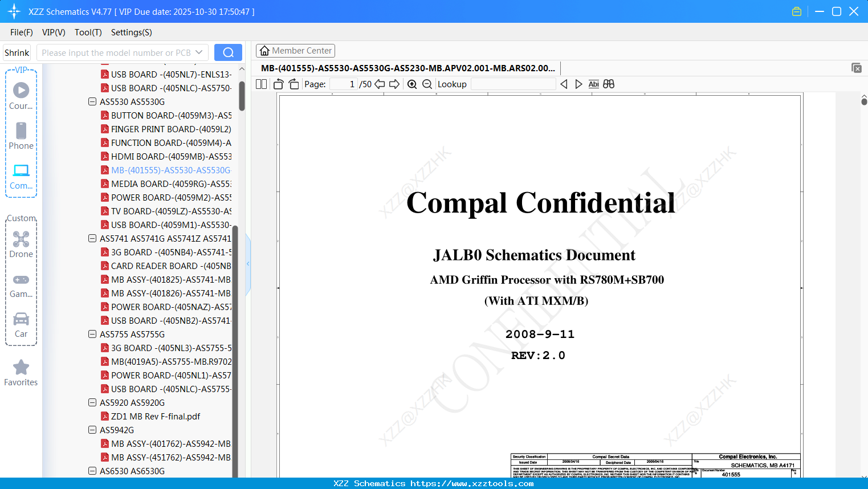Viewport: 868px width, 489px height.
Task: Open the VIP(V) menu
Action: pyautogui.click(x=54, y=32)
